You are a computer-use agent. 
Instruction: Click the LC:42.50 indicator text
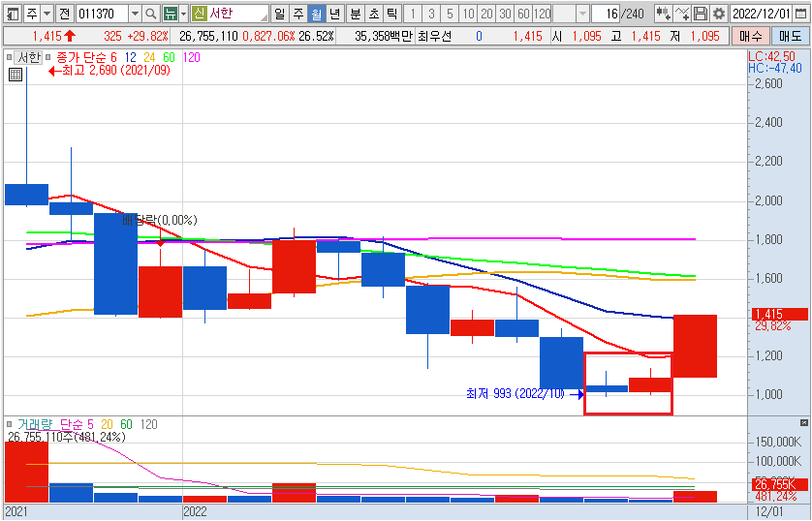[771, 56]
